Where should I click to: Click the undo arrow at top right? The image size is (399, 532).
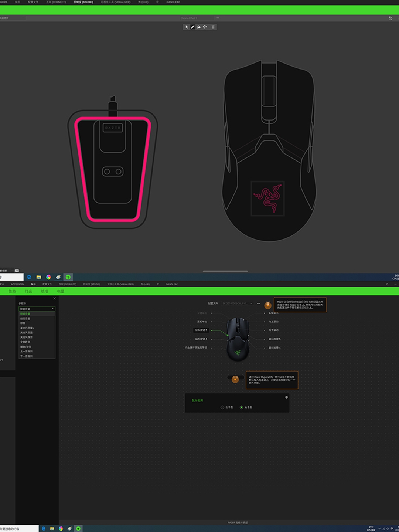pos(390,18)
